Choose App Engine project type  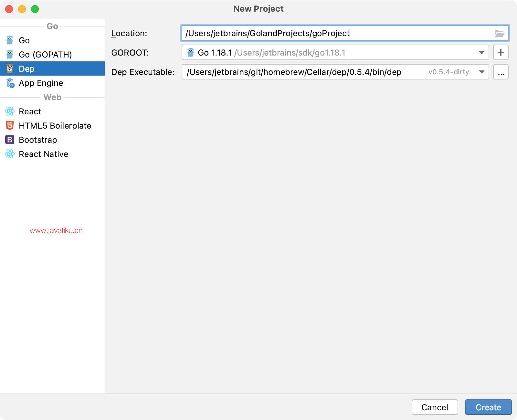(52, 83)
